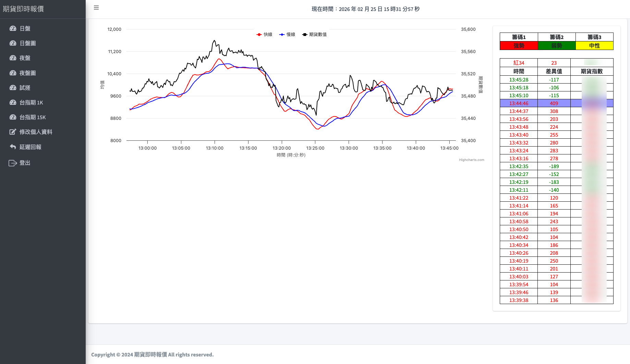Click the gauge icon next to 日盤圖
This screenshot has height=364, width=630.
tap(13, 43)
